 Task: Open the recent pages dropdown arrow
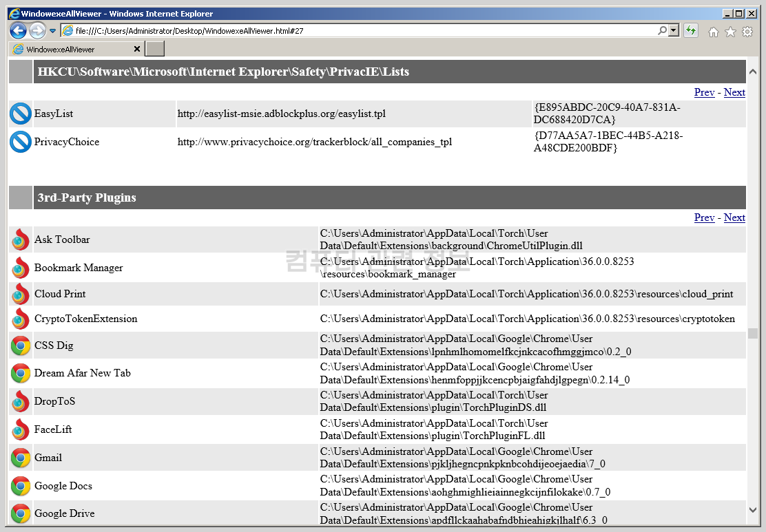(x=52, y=31)
